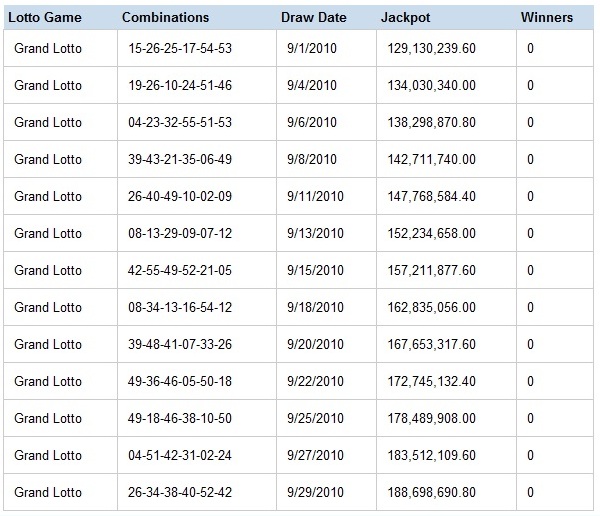Click the Jackpot column header
600x516 pixels.
pyautogui.click(x=405, y=17)
